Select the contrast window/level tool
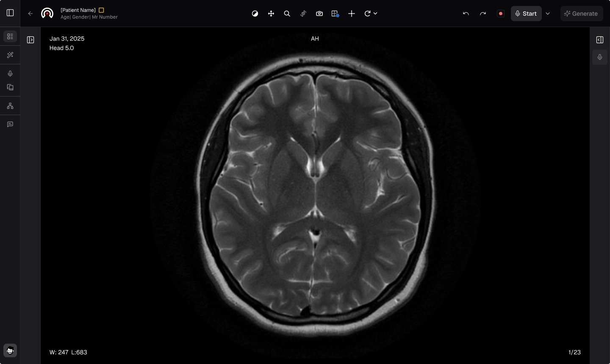The height and width of the screenshot is (364, 610). click(255, 14)
